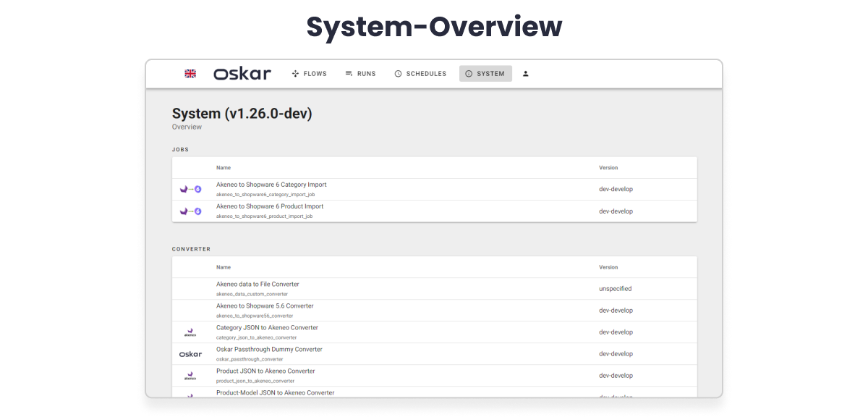Click dev-develop version of Category JSON Converter
The width and height of the screenshot is (868, 417).
(616, 332)
